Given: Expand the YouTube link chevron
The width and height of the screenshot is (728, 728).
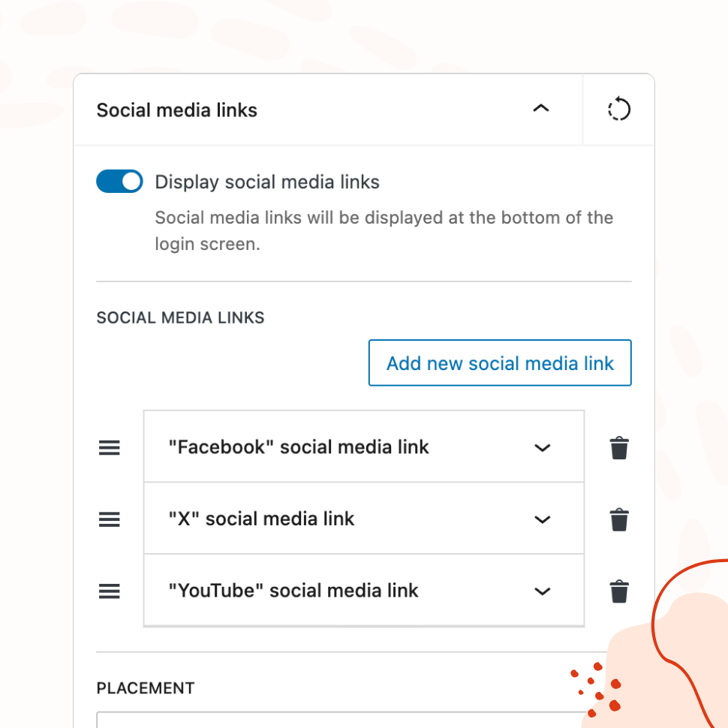Looking at the screenshot, I should point(542,591).
